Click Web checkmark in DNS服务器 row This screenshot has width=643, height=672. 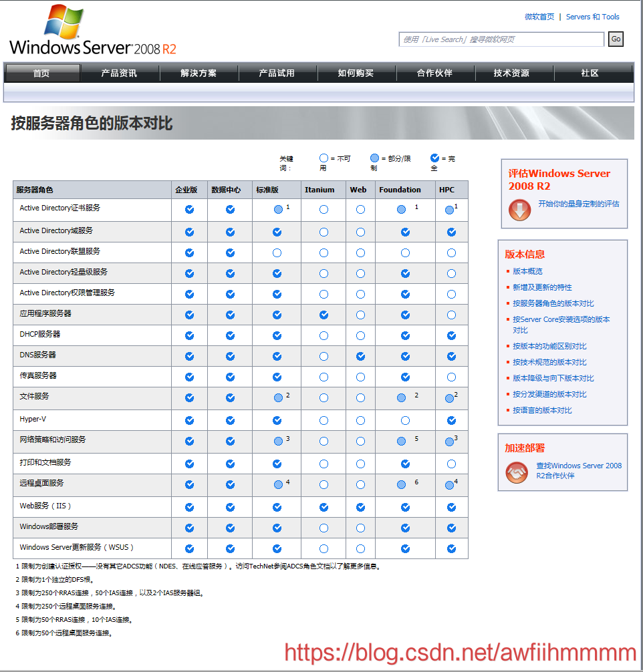click(360, 356)
